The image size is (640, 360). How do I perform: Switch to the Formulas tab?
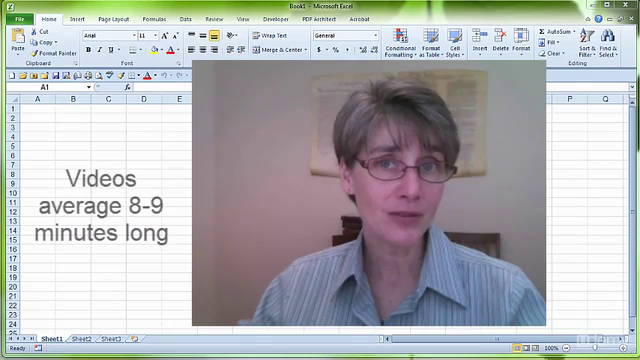point(154,19)
